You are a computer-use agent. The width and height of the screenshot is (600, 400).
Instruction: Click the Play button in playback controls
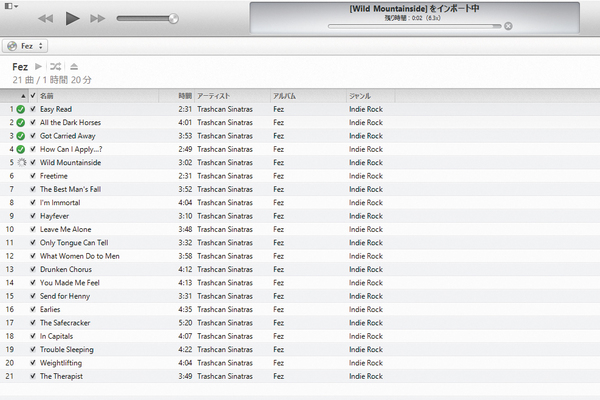click(72, 18)
